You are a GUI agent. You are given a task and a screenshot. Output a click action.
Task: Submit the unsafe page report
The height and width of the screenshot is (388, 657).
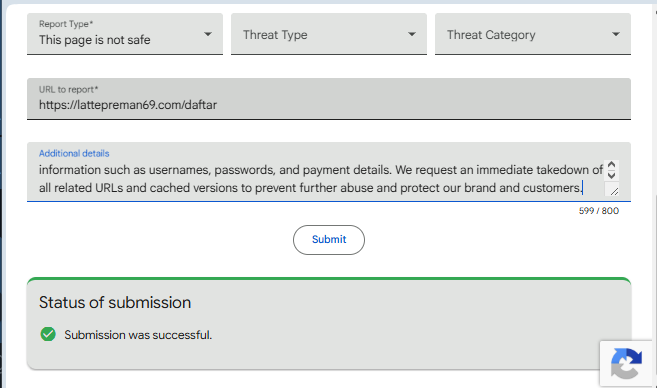tap(329, 240)
